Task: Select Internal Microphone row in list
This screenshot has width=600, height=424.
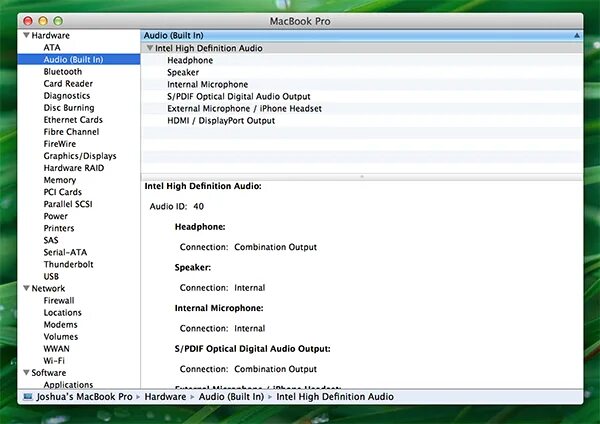Action: click(x=362, y=84)
